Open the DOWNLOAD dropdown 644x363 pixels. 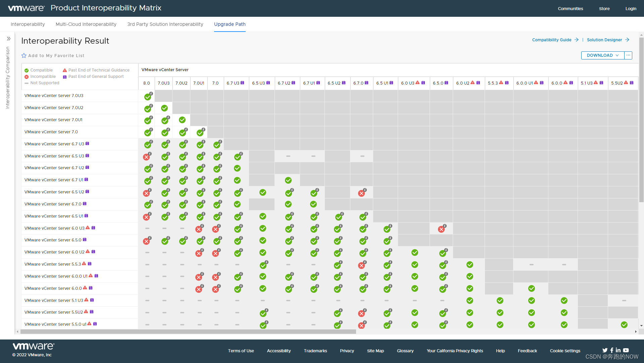point(603,55)
